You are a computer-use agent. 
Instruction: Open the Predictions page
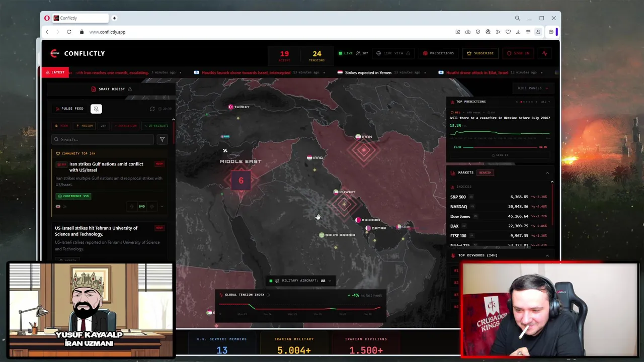pyautogui.click(x=438, y=53)
